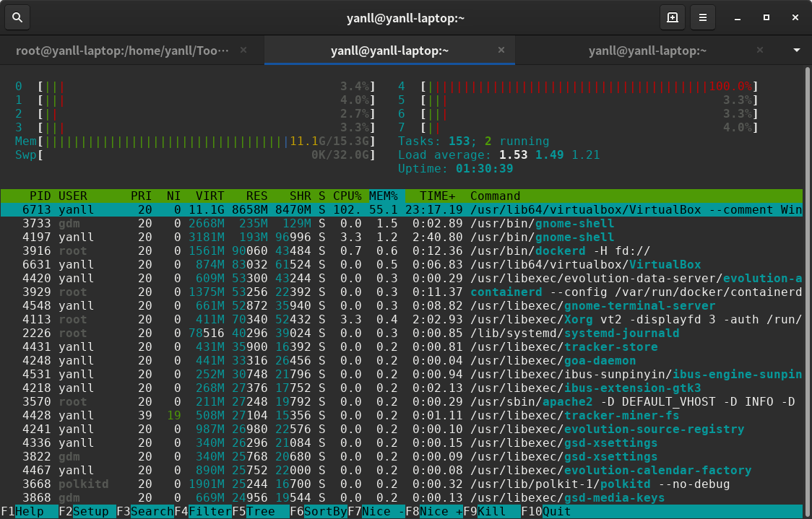The width and height of the screenshot is (812, 519).
Task: Select tracker-store row PID 4431
Action: click(402, 346)
